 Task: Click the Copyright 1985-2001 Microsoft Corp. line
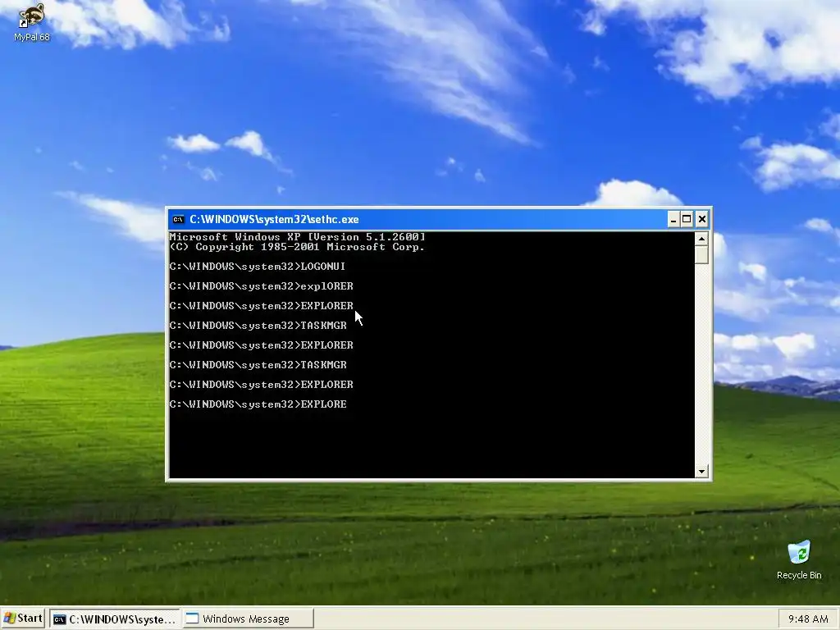(x=297, y=247)
